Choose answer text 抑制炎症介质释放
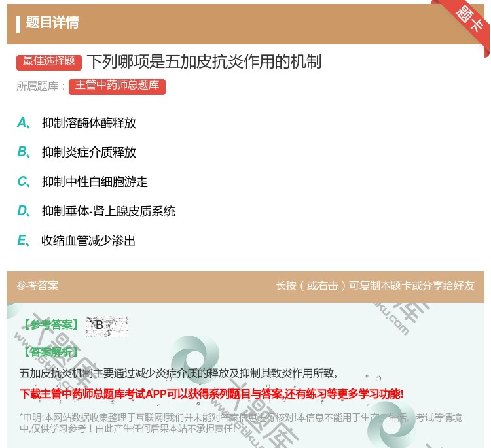Viewport: 491px width, 448px height. [x=89, y=152]
